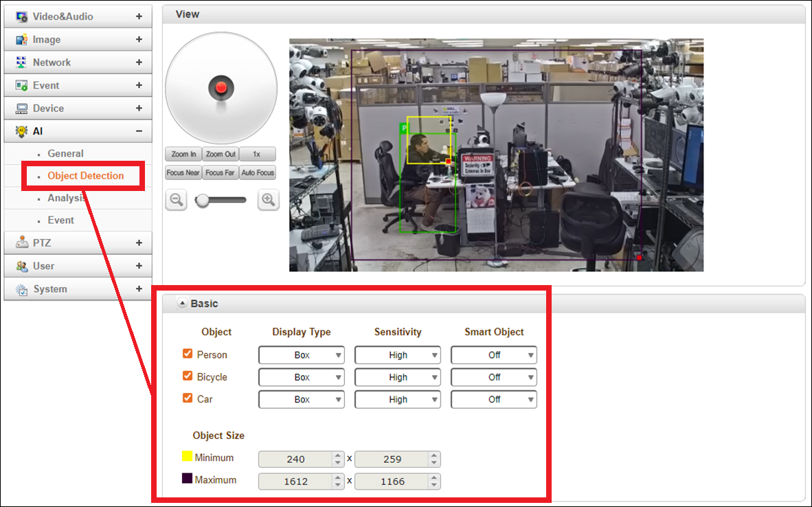
Task: Click red handle of purple maximum box
Action: (639, 258)
